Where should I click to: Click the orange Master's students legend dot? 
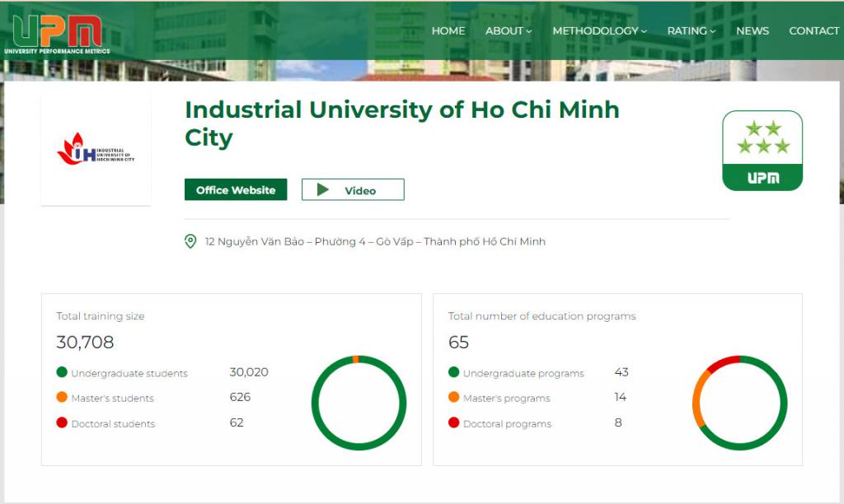point(62,397)
